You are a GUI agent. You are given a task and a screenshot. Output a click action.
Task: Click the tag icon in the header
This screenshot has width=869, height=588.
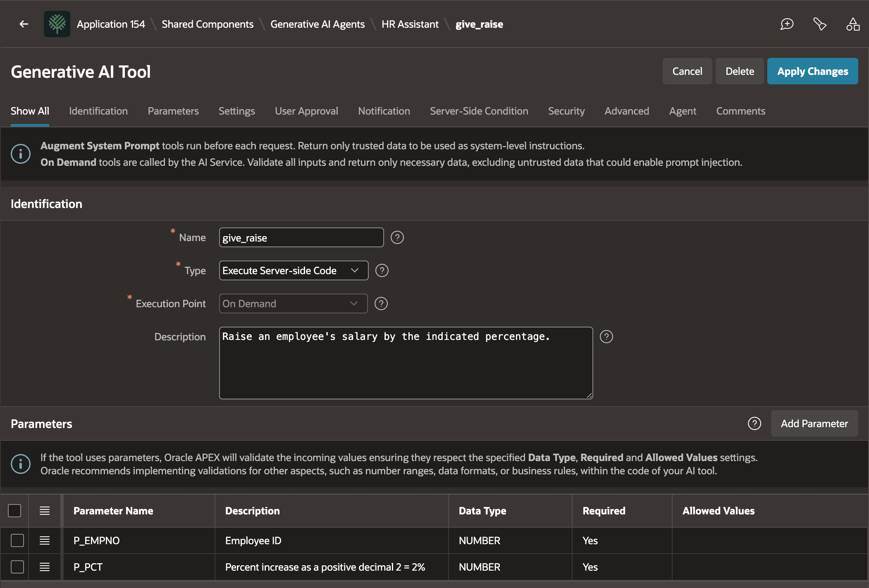click(820, 24)
